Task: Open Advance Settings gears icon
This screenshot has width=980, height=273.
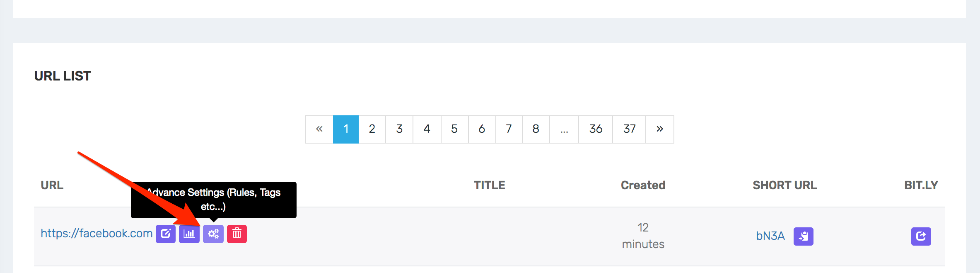Action: [x=213, y=234]
